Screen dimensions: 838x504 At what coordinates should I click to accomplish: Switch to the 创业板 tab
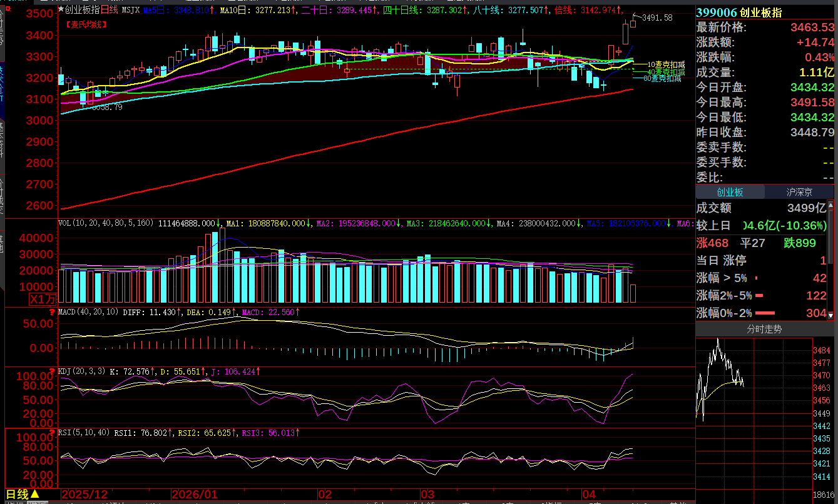point(730,193)
